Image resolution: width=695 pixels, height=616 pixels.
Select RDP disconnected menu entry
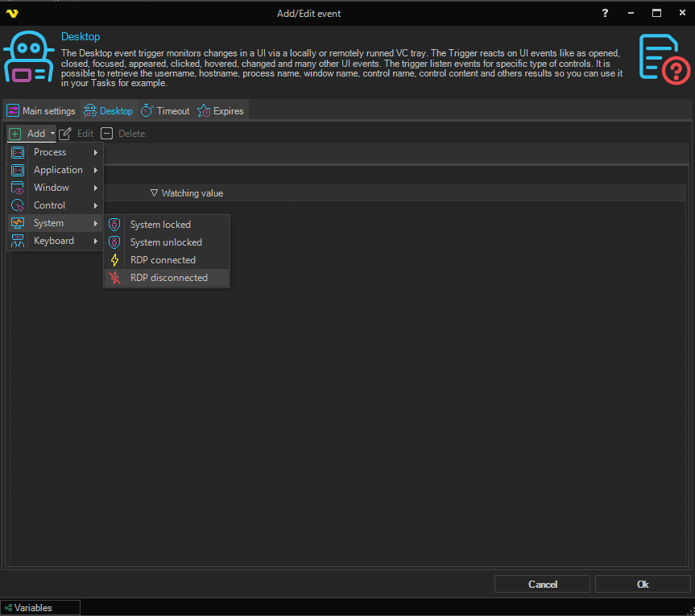coord(168,278)
